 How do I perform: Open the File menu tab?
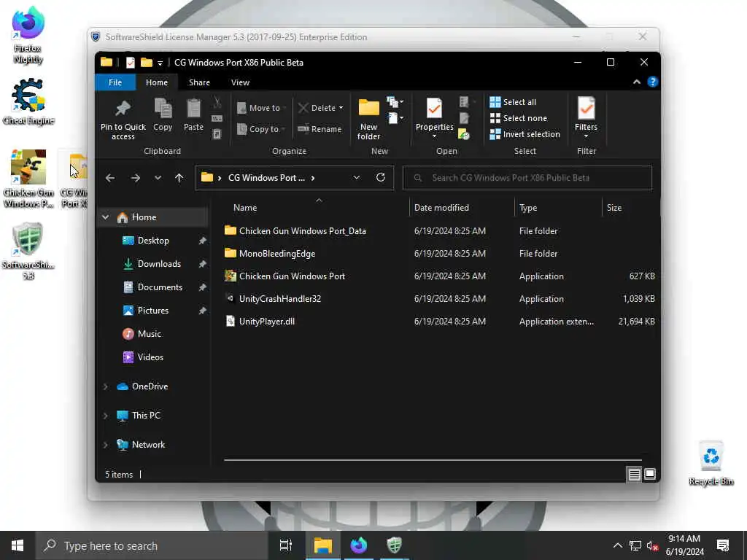click(115, 82)
